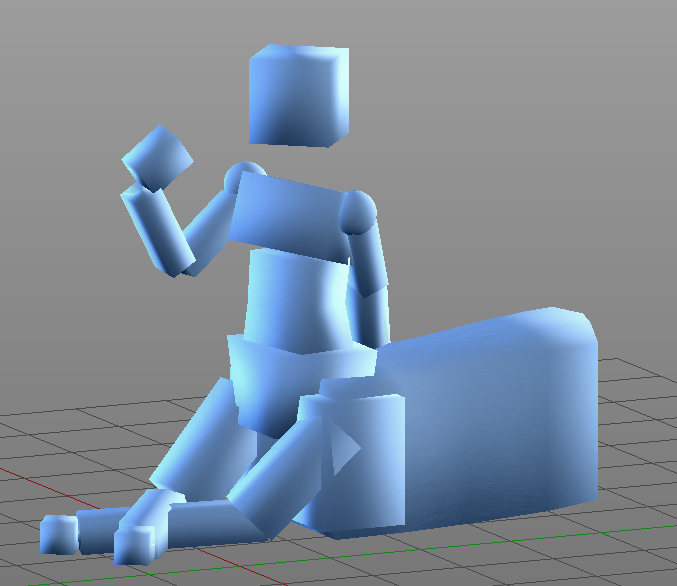Select the lowered arm's upper segment
Viewport: 677px width, 586px height.
pyautogui.click(x=369, y=259)
